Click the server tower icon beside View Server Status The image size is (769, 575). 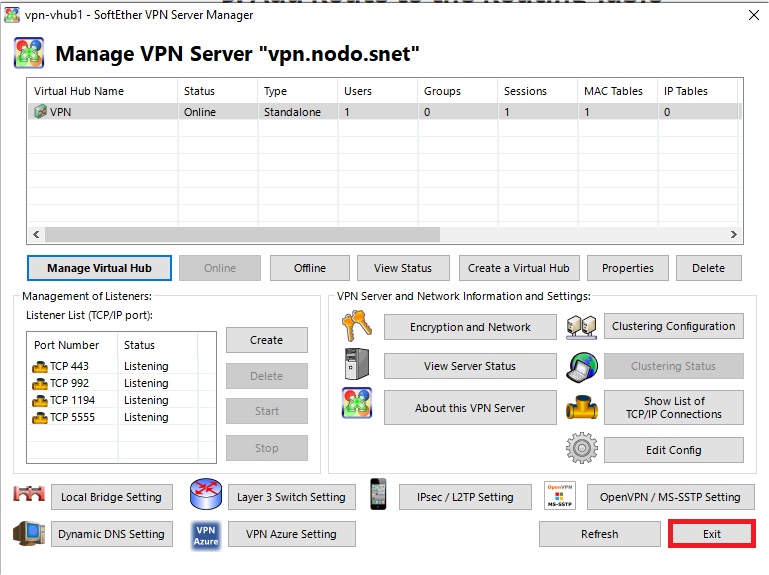point(357,364)
